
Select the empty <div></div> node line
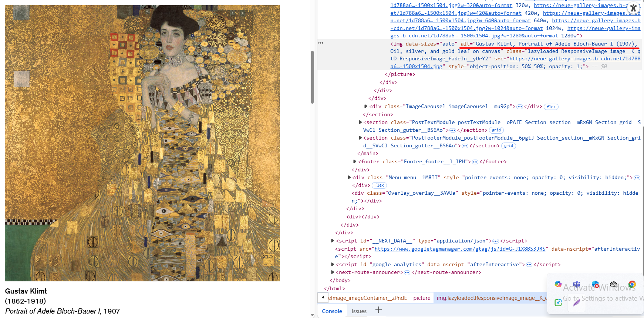[x=363, y=217]
